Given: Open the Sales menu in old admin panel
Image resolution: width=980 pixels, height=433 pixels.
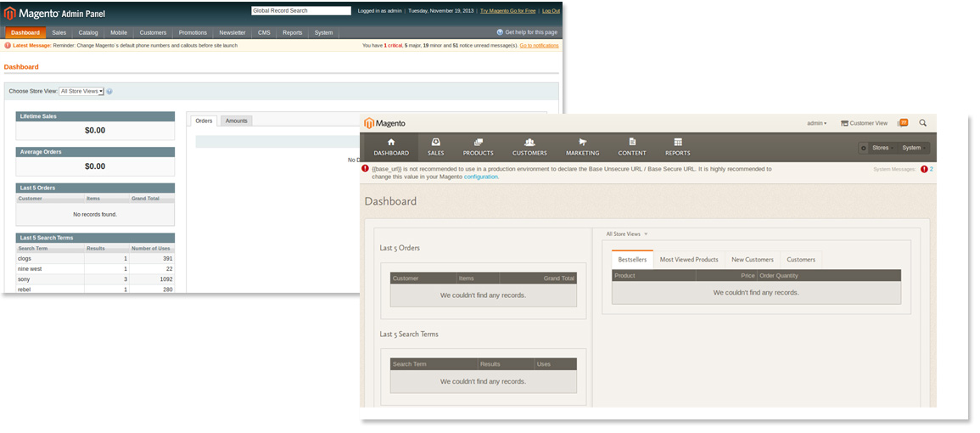Looking at the screenshot, I should pyautogui.click(x=59, y=32).
